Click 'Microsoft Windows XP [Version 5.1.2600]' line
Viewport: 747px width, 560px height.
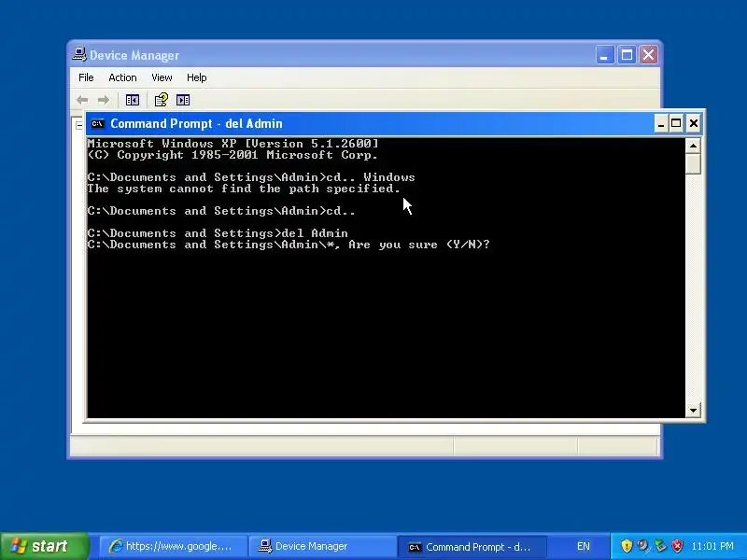(233, 144)
